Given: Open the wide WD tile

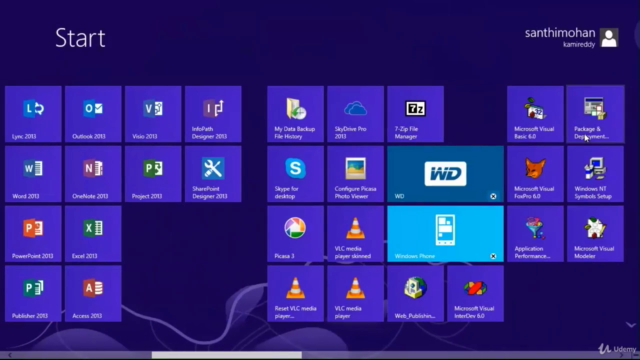Looking at the screenshot, I should coord(445,174).
